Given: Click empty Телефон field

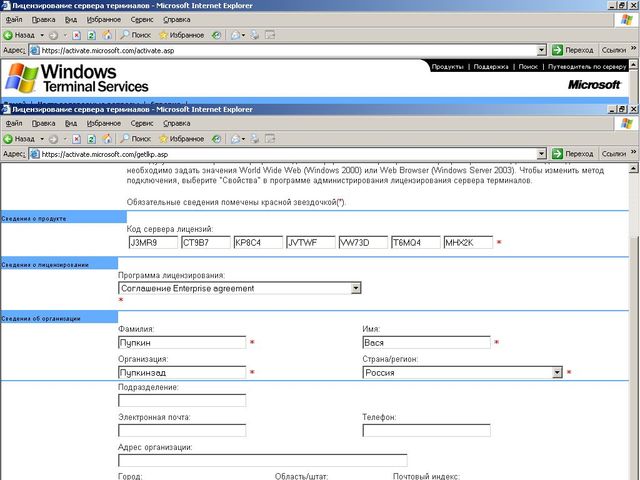Looking at the screenshot, I should point(426,431).
